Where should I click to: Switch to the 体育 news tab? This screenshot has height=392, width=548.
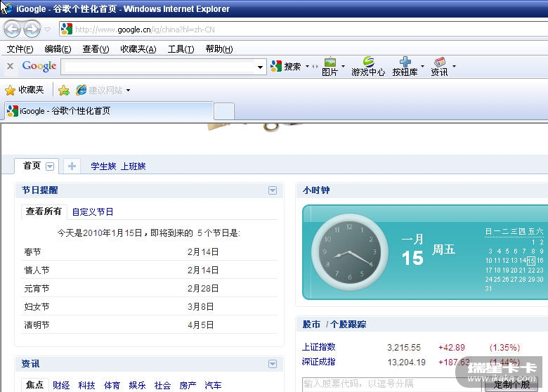(112, 386)
